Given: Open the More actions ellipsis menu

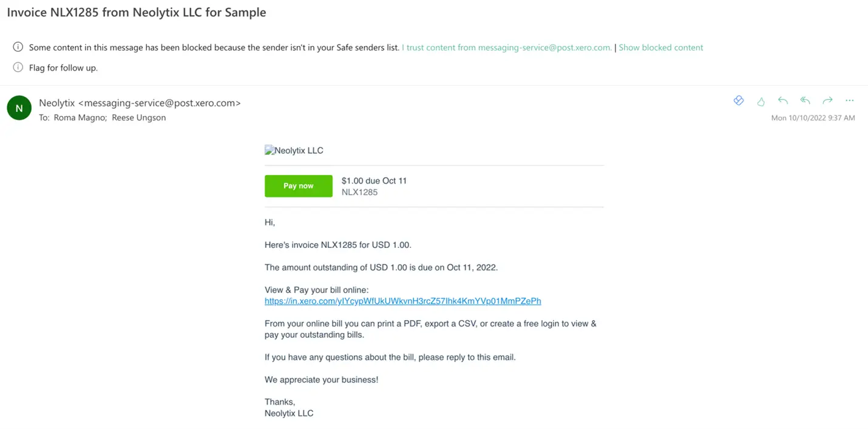Looking at the screenshot, I should tap(849, 101).
